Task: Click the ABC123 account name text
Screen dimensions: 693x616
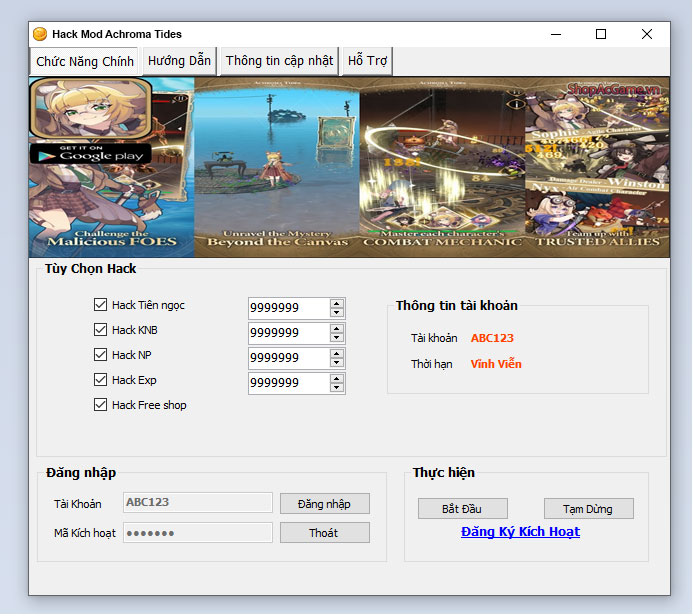Action: (x=492, y=338)
